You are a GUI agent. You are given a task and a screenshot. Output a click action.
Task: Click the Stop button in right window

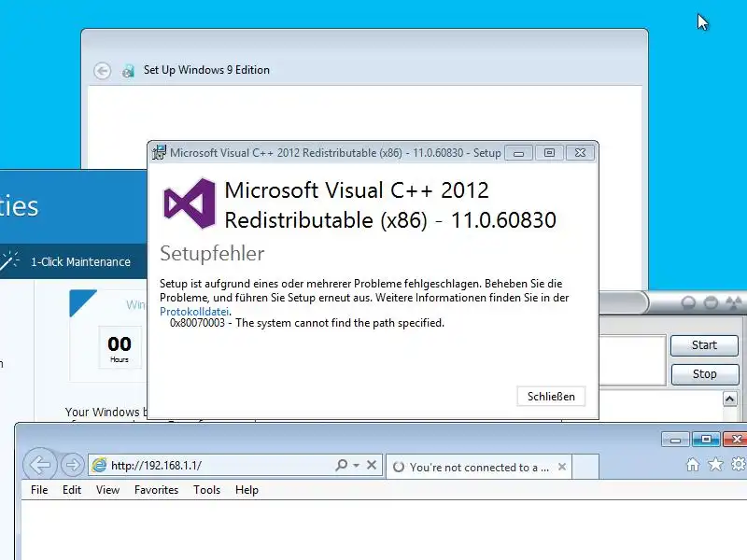pos(705,374)
